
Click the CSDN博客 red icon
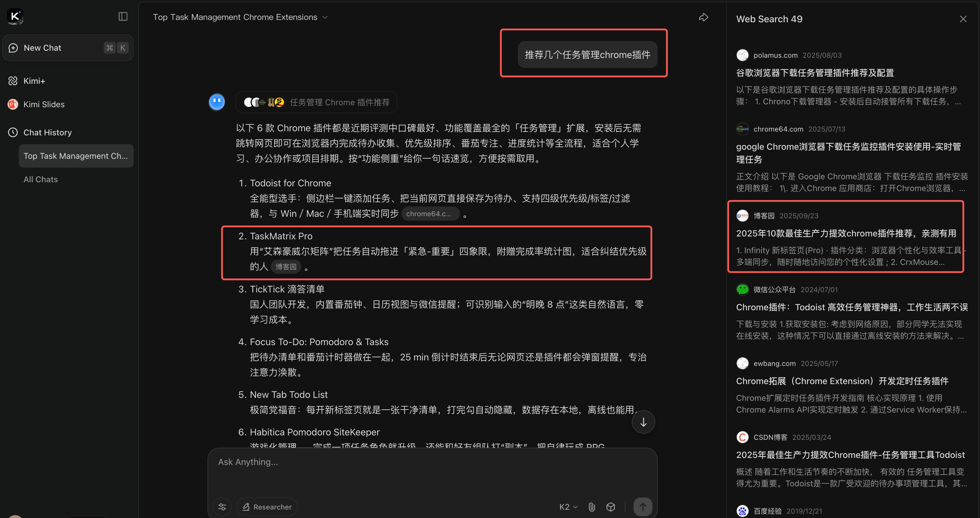[x=742, y=437]
